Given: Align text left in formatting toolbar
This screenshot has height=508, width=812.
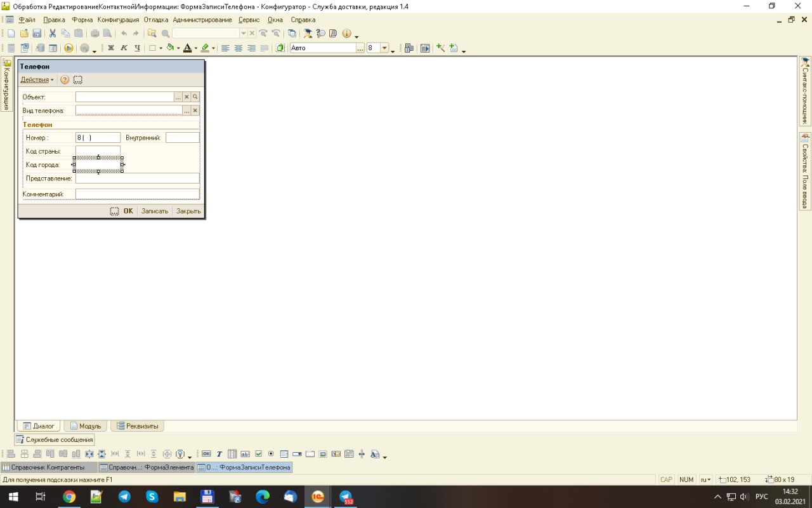Looking at the screenshot, I should pyautogui.click(x=225, y=48).
